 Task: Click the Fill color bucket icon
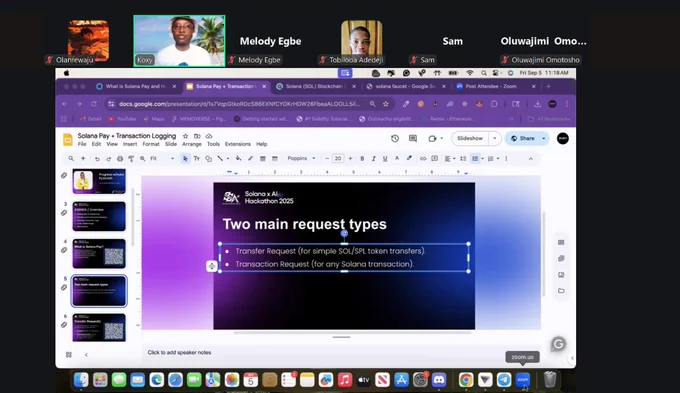point(238,158)
